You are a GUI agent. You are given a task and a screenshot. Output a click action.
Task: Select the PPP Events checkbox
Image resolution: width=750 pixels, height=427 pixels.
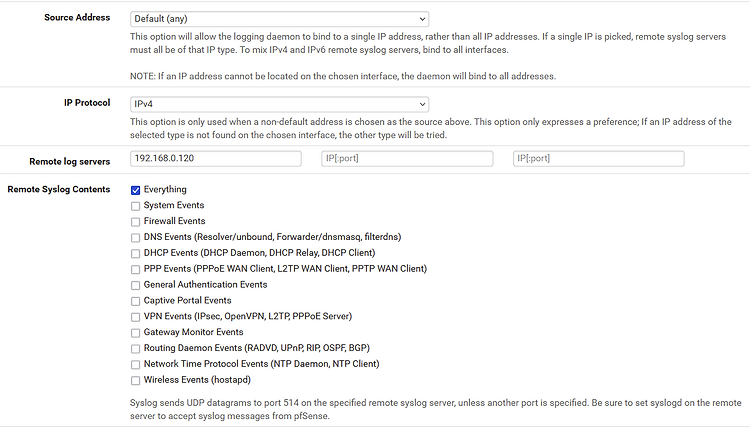pos(135,270)
